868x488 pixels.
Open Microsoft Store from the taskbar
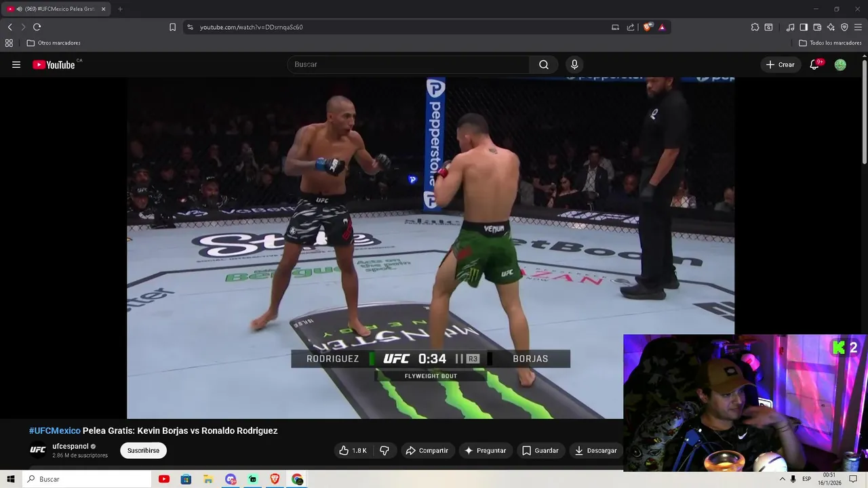pyautogui.click(x=186, y=479)
